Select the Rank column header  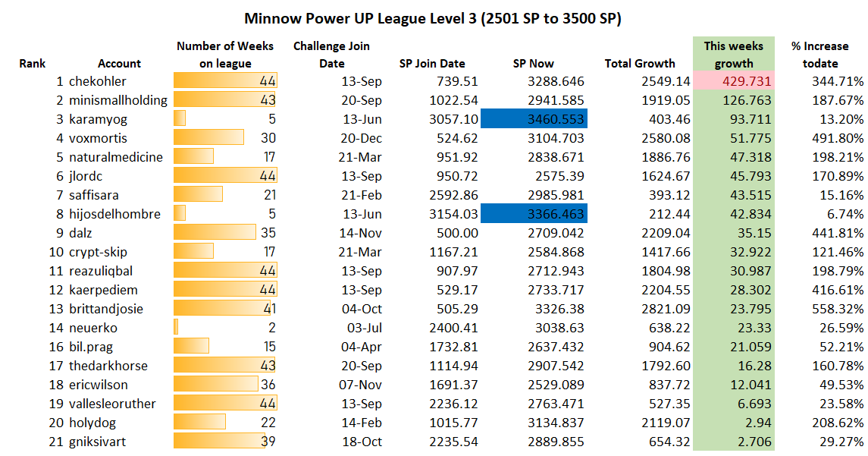pyautogui.click(x=32, y=64)
